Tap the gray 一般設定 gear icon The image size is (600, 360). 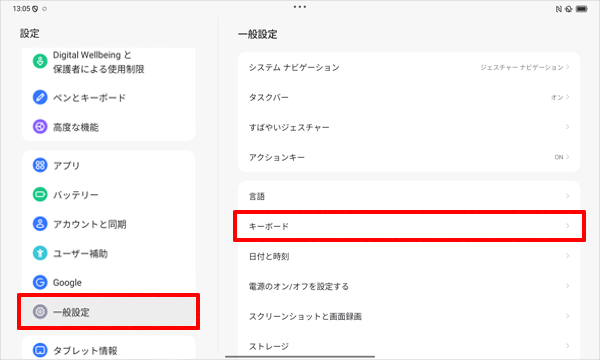coord(40,312)
